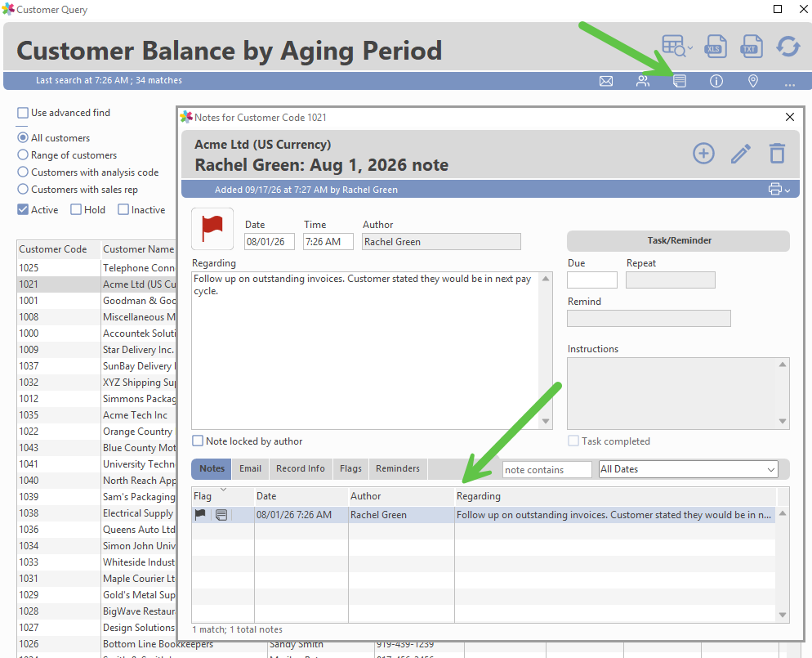The width and height of the screenshot is (812, 658).
Task: Open the All Dates dropdown
Action: point(688,469)
